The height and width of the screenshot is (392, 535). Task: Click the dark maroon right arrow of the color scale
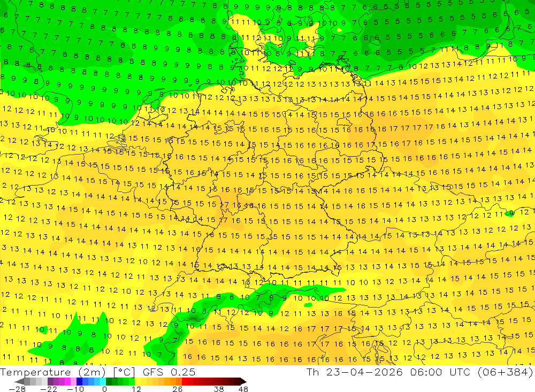click(243, 381)
